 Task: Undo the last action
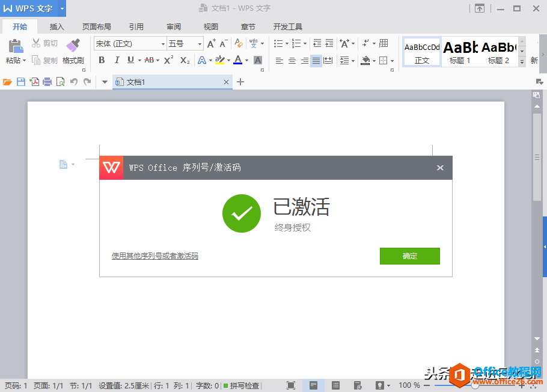tap(73, 82)
